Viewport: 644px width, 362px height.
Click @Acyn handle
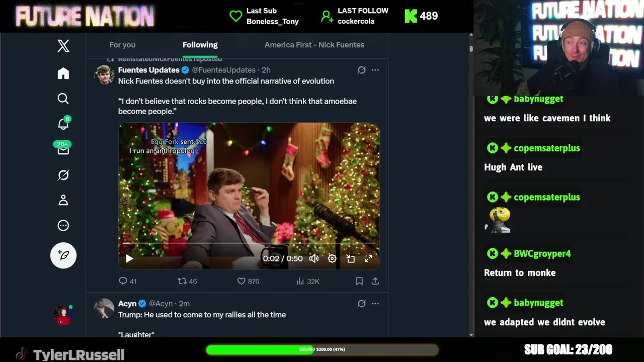pos(162,304)
